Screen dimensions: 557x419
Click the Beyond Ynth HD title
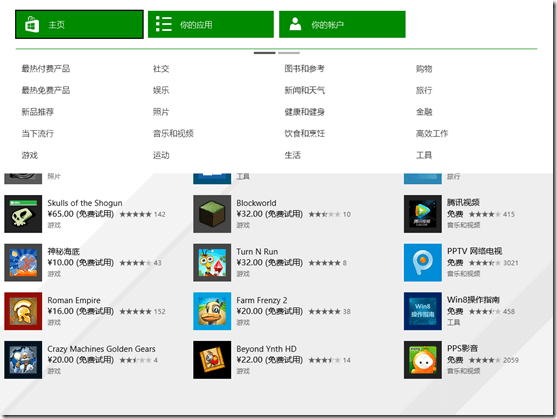click(x=266, y=349)
